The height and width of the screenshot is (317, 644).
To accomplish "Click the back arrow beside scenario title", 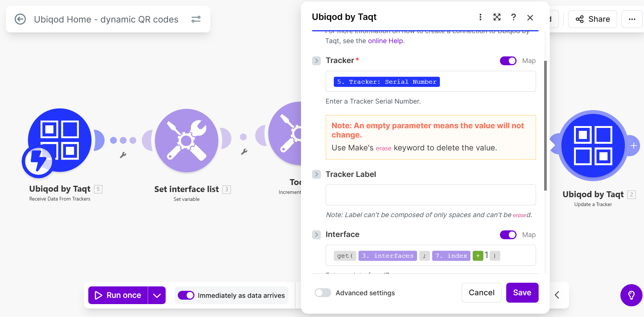I will pyautogui.click(x=20, y=19).
